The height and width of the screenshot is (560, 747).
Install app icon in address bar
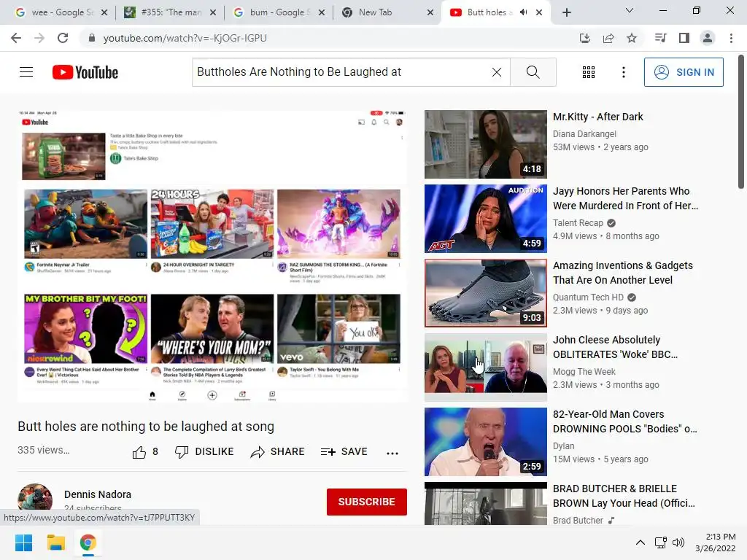coord(584,38)
